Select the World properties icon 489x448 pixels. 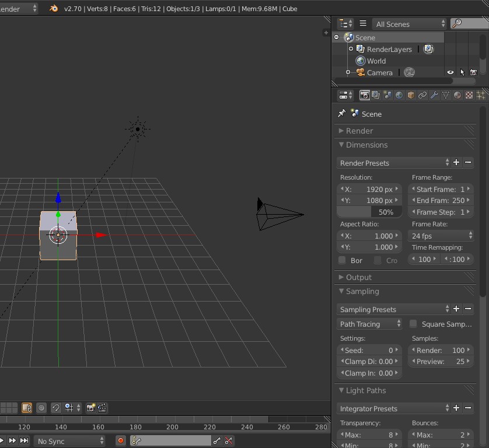pyautogui.click(x=399, y=94)
